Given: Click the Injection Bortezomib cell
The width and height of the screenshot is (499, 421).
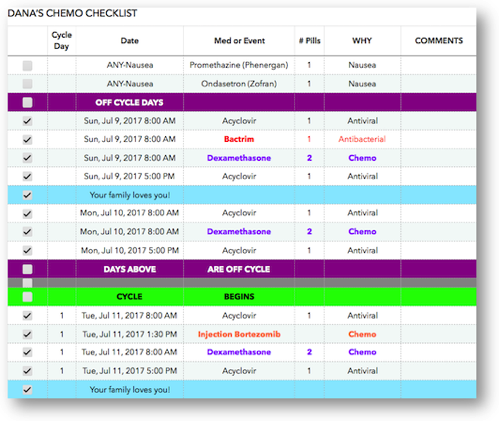Looking at the screenshot, I should click(239, 334).
